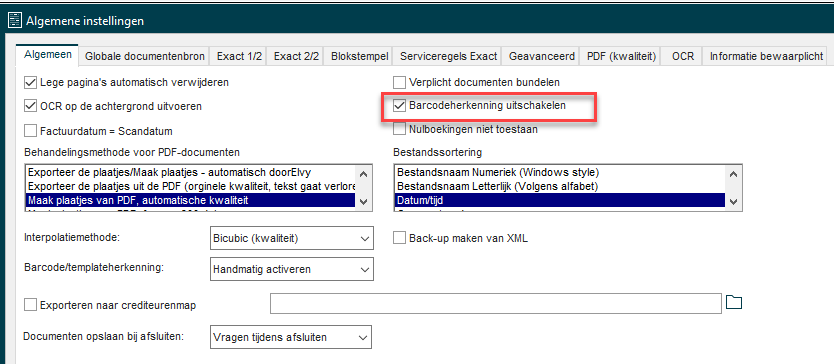834x364 pixels.
Task: Click the Algemene instellingen window icon
Action: click(x=14, y=21)
